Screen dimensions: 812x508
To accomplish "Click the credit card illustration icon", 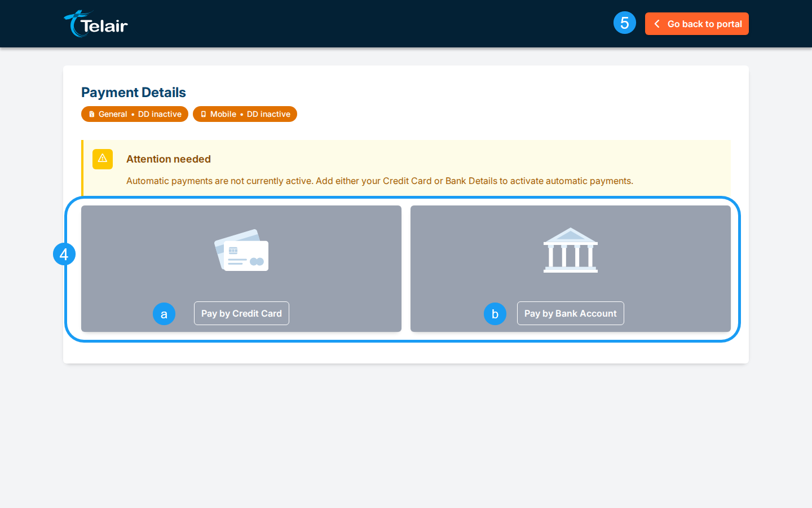I will coord(241,250).
